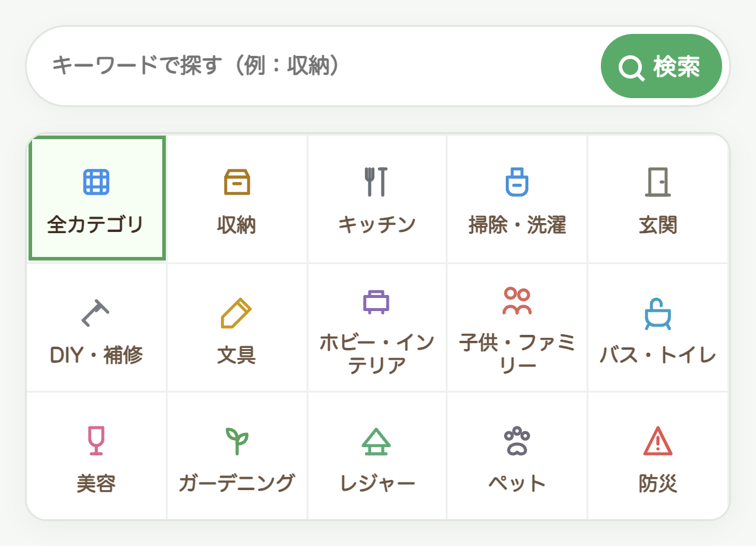Click the 検索 button text
This screenshot has height=546, width=756.
point(676,67)
